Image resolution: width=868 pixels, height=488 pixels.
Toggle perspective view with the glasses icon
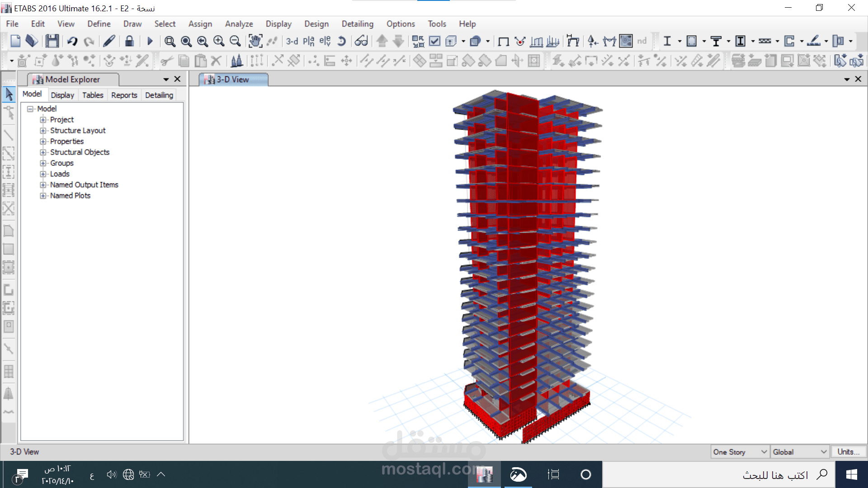coord(361,41)
